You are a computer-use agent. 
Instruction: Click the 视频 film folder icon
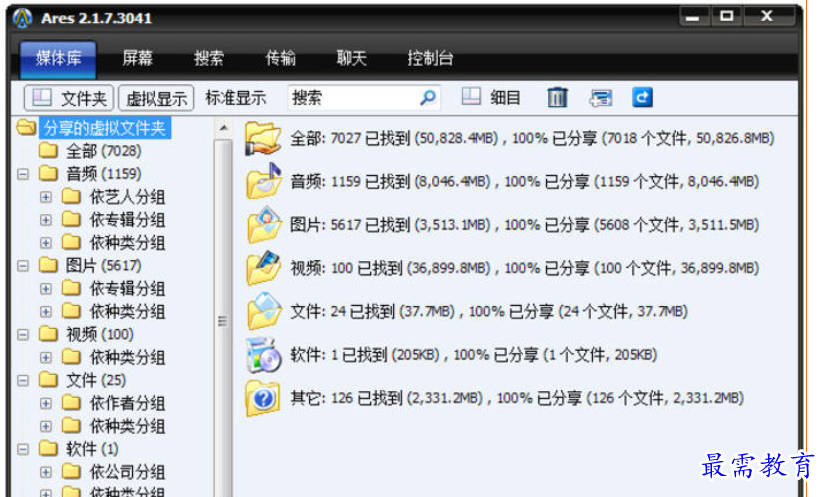pos(263,268)
